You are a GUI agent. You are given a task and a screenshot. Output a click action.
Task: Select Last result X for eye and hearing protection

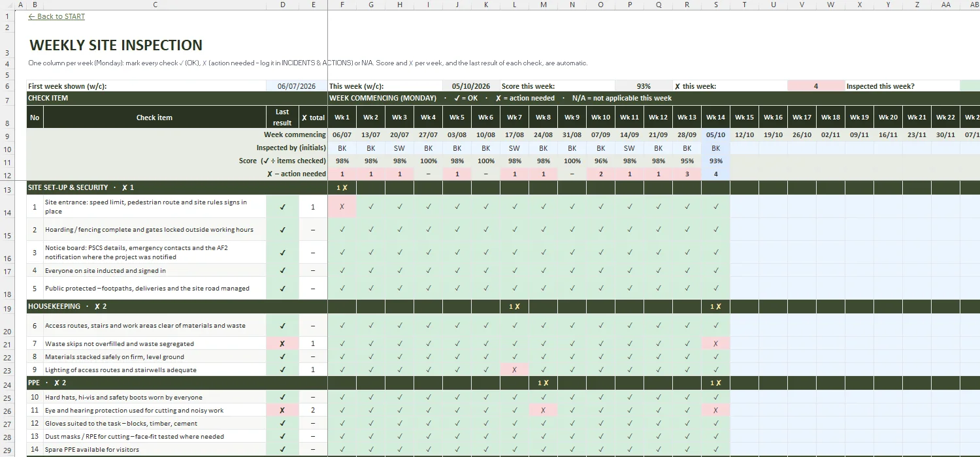(282, 410)
